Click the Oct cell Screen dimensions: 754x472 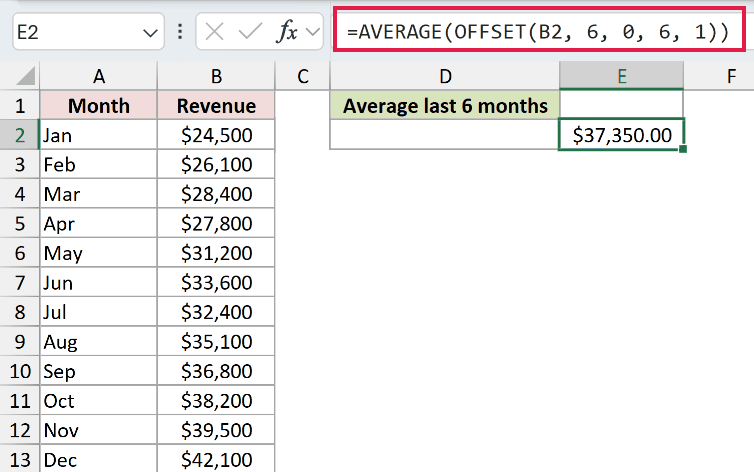(99, 400)
